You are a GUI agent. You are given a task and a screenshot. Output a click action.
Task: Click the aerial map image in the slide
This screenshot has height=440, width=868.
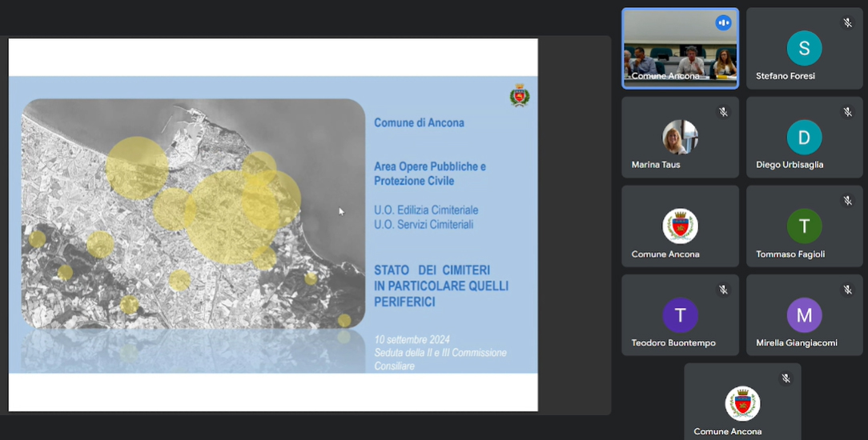193,214
